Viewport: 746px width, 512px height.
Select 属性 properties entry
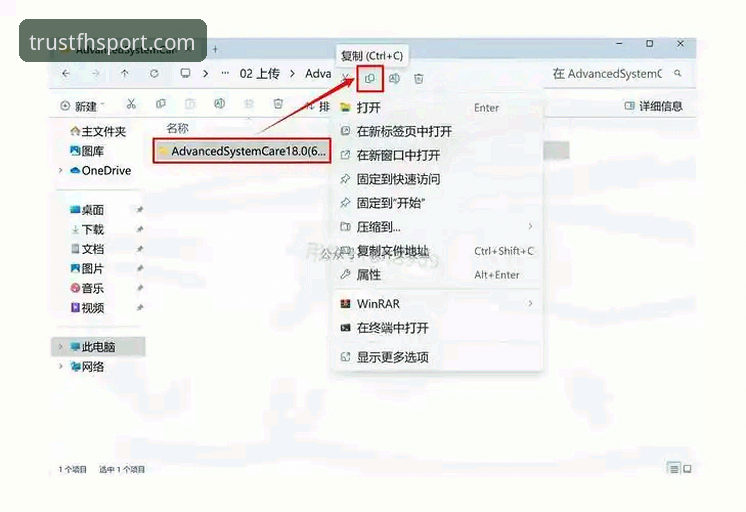pyautogui.click(x=437, y=275)
